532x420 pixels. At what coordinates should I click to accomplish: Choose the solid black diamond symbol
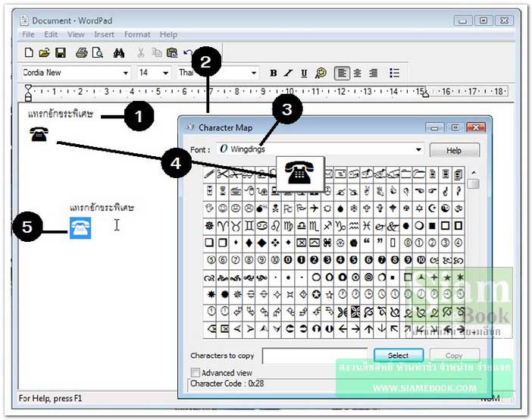pos(261,243)
